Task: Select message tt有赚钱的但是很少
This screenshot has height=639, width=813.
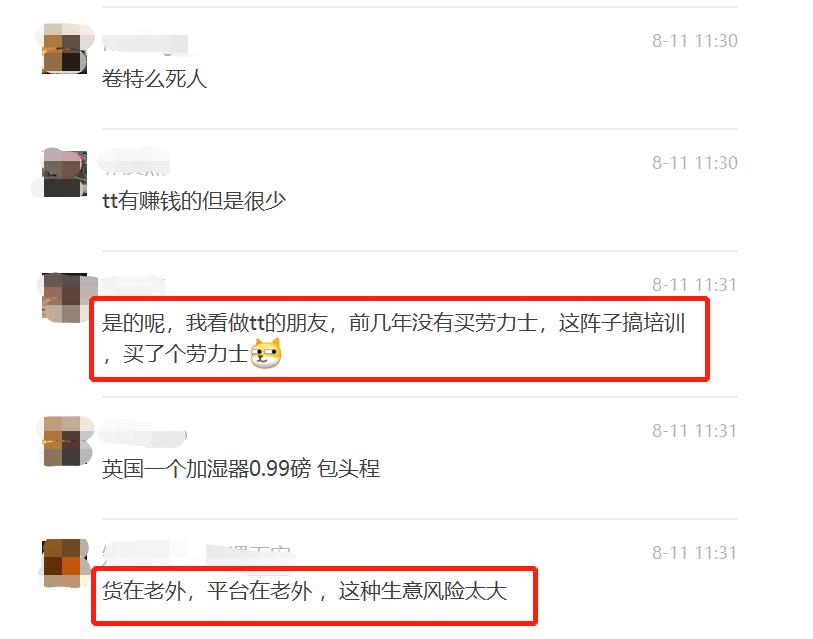Action: click(x=193, y=201)
